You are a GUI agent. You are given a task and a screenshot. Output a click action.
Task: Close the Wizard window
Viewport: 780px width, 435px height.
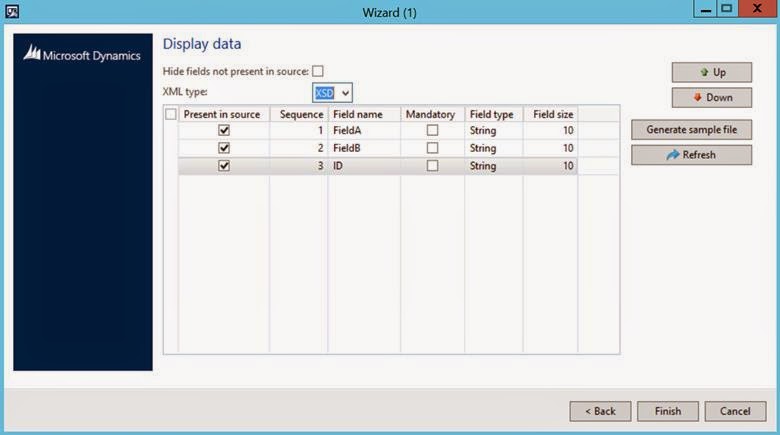click(x=758, y=9)
